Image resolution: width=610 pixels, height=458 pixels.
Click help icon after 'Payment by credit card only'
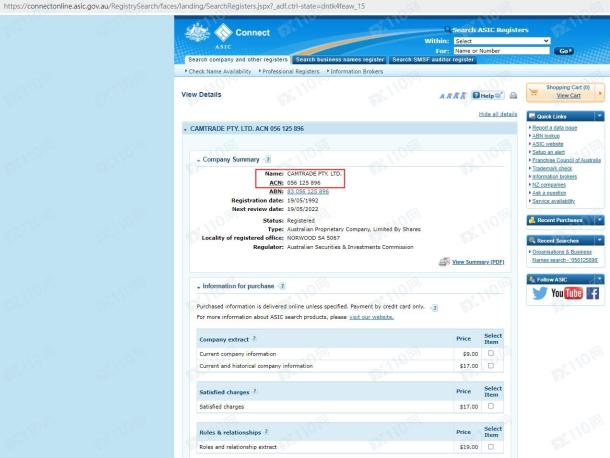(435, 308)
